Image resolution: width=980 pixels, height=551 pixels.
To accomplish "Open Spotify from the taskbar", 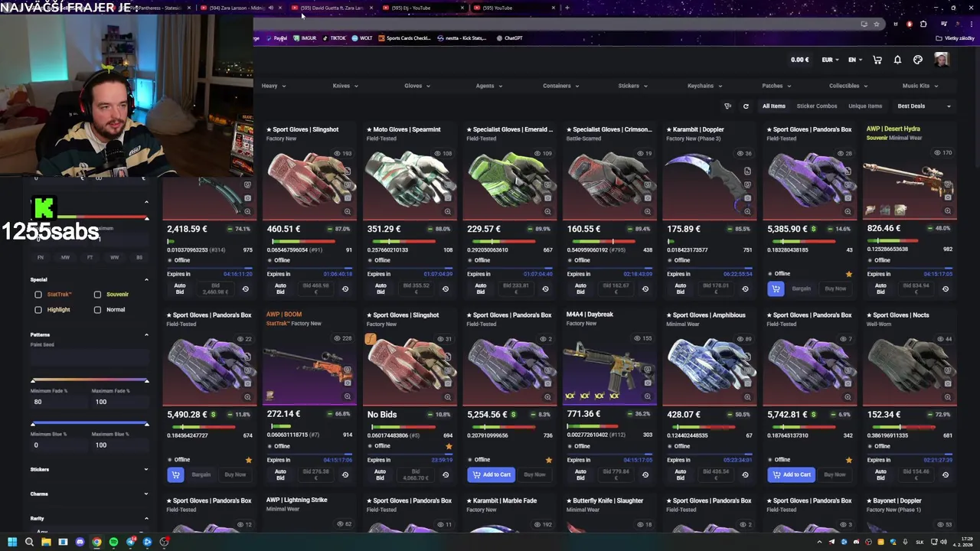I will [x=113, y=542].
